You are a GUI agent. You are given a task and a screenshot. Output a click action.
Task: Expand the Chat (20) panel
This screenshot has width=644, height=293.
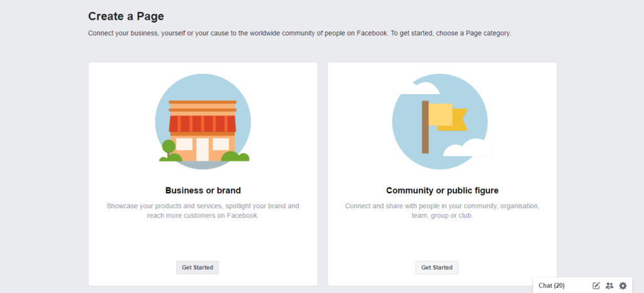[552, 285]
